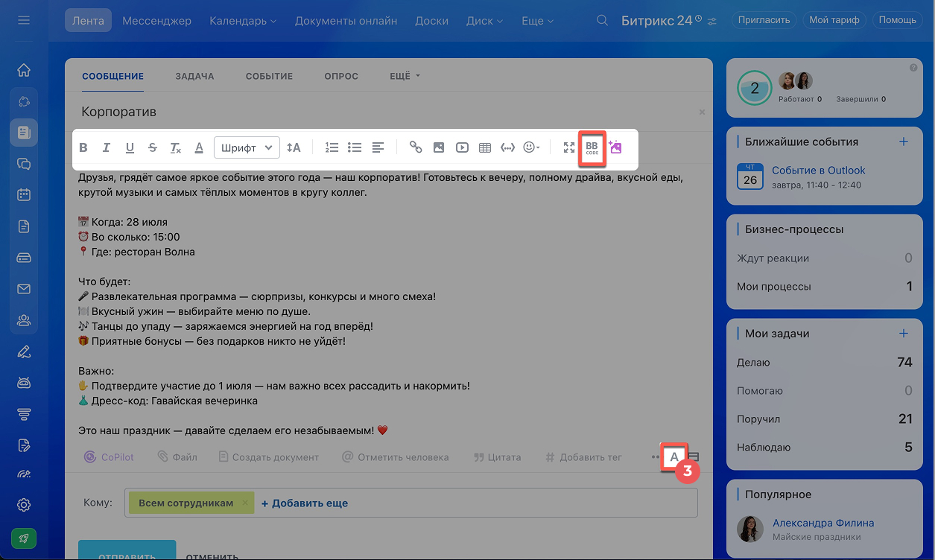Screen dimensions: 935x560
Task: Open the Мессенджер tab
Action: click(x=156, y=20)
